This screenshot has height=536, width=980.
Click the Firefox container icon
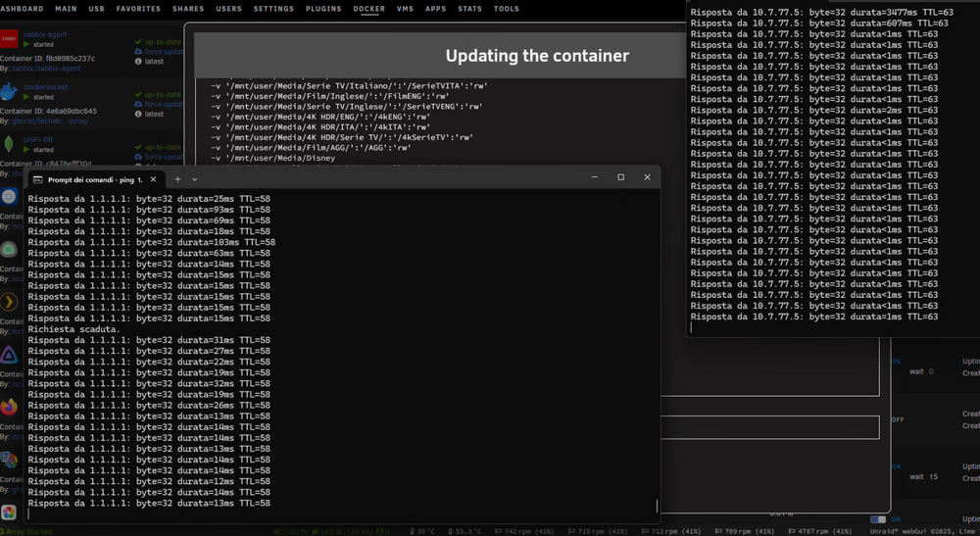9,408
